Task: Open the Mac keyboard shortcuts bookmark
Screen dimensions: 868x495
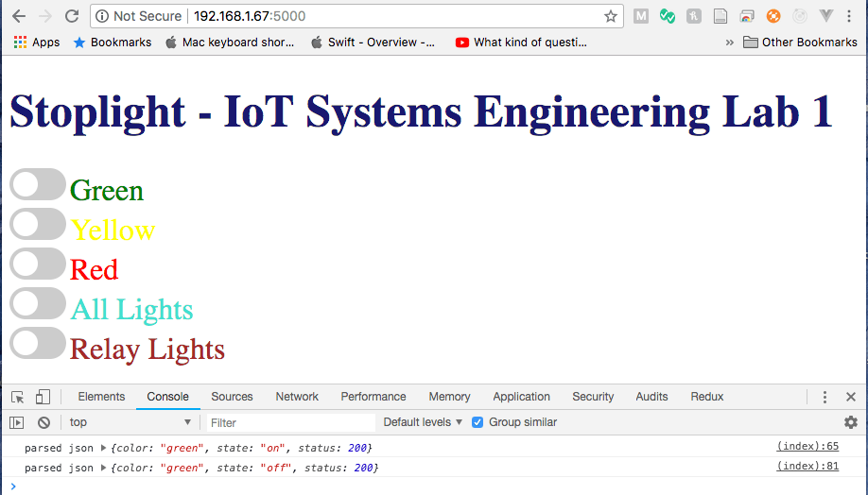Action: coord(230,42)
